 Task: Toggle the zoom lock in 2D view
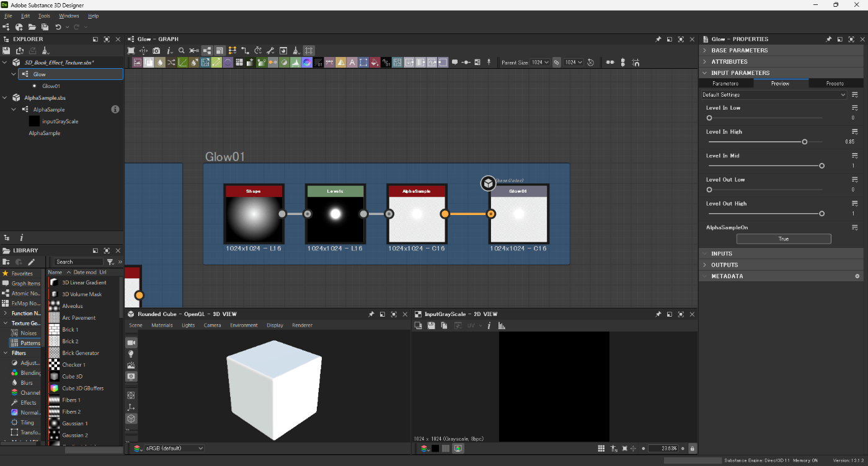coord(693,448)
